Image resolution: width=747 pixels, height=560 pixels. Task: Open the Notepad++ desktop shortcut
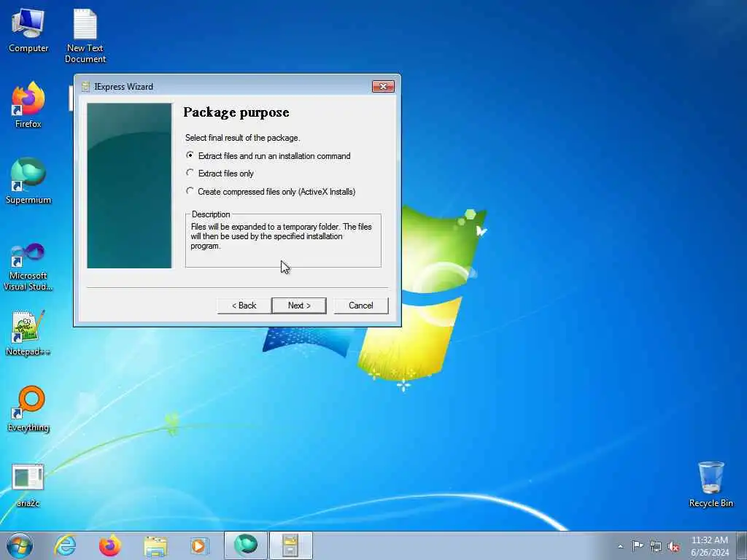click(x=28, y=332)
